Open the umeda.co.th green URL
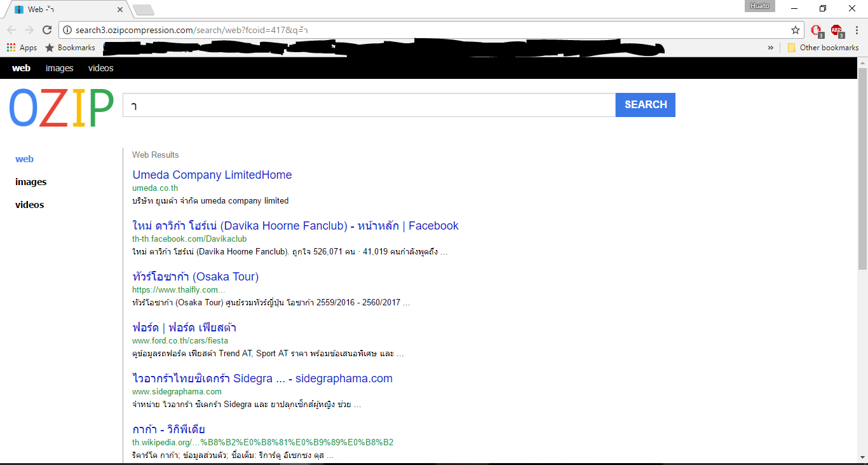 [x=155, y=188]
